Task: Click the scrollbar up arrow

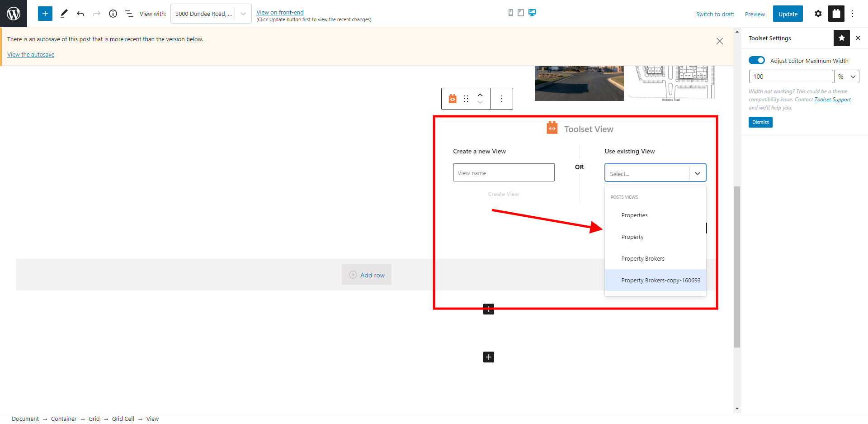Action: coord(737,32)
